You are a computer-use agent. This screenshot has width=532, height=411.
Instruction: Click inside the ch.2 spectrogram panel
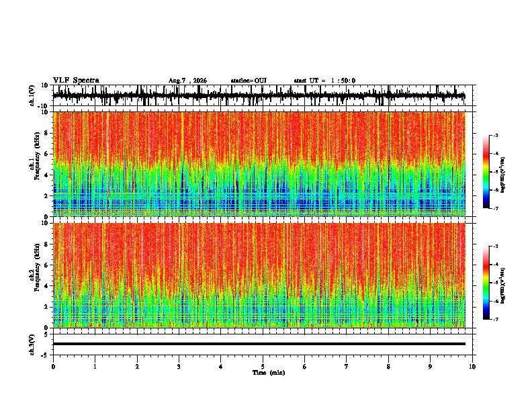coord(259,275)
